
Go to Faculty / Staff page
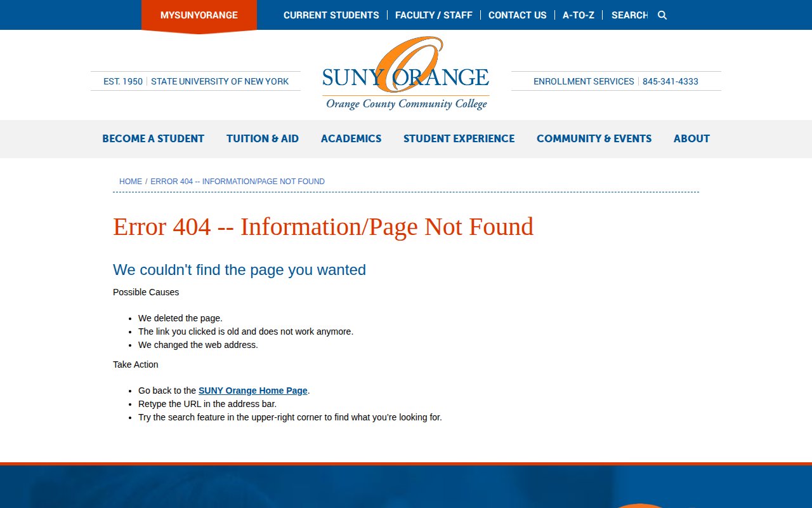coord(433,15)
